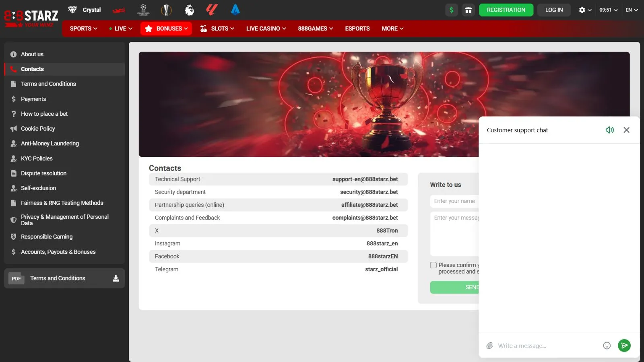
Task: Click the Write a message chat field
Action: [x=547, y=346]
